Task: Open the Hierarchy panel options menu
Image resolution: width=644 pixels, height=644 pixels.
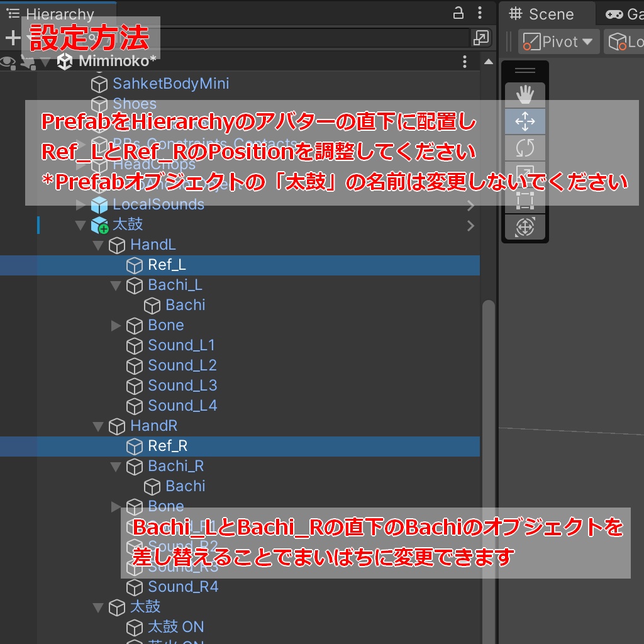Action: click(x=480, y=13)
